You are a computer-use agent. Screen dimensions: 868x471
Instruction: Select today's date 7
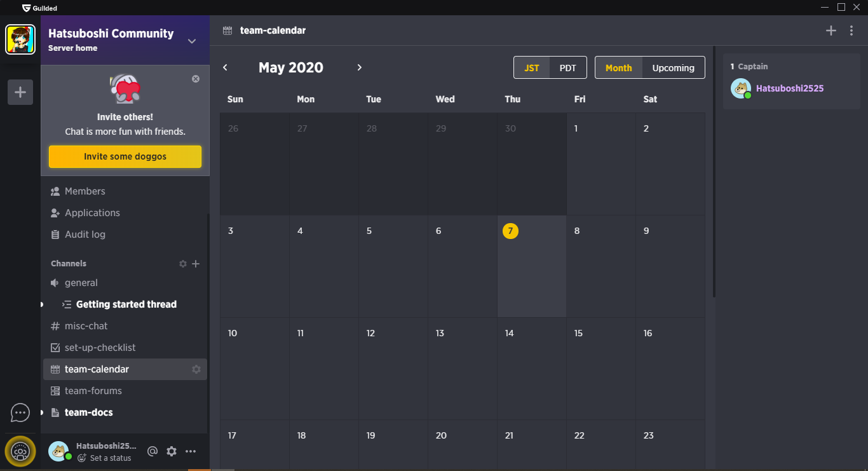tap(510, 231)
